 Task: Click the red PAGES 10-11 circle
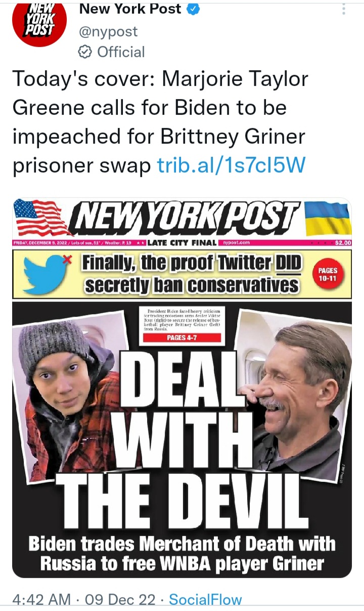pos(328,275)
